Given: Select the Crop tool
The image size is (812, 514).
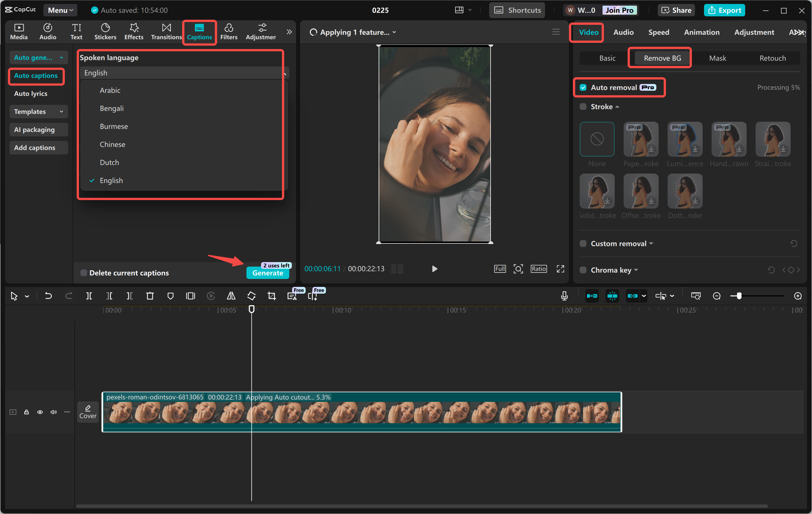Looking at the screenshot, I should pyautogui.click(x=272, y=296).
